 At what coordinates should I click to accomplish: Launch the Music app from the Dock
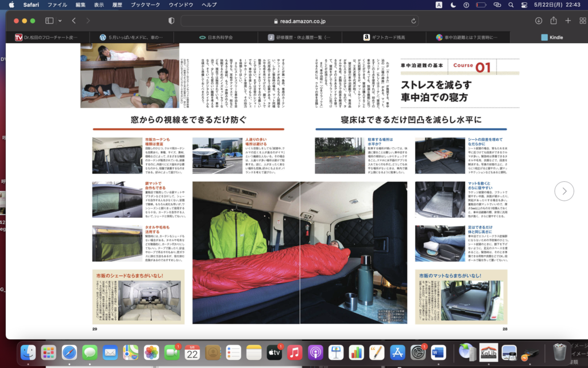click(295, 352)
